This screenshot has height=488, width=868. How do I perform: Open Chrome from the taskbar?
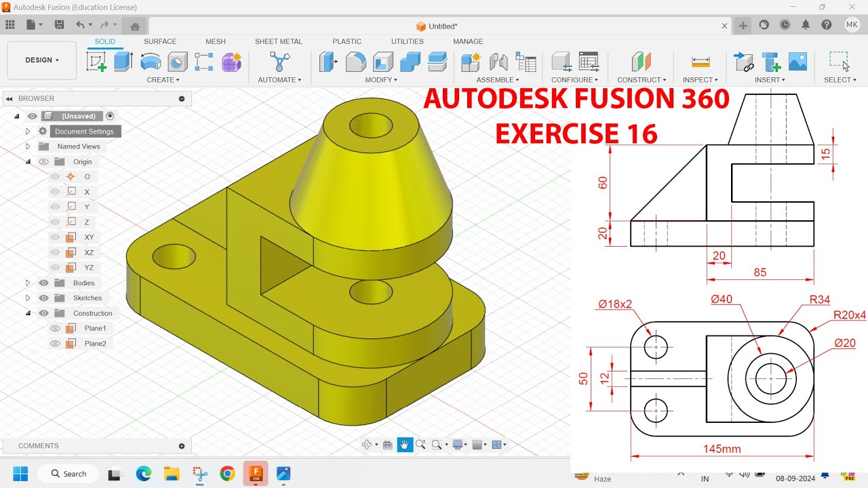click(x=227, y=474)
